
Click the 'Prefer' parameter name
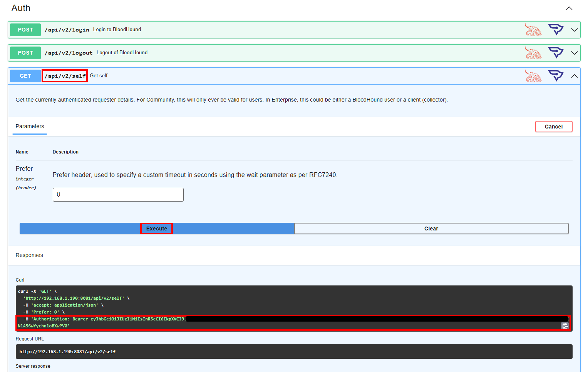pyautogui.click(x=24, y=168)
